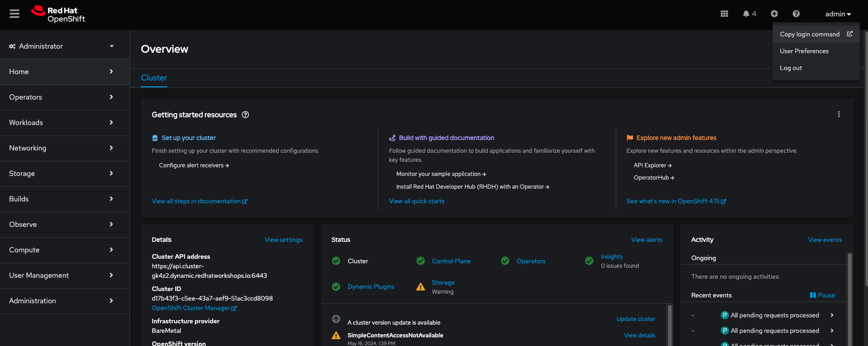Open Getting started resources kebab menu
This screenshot has height=346, width=868.
(x=839, y=115)
